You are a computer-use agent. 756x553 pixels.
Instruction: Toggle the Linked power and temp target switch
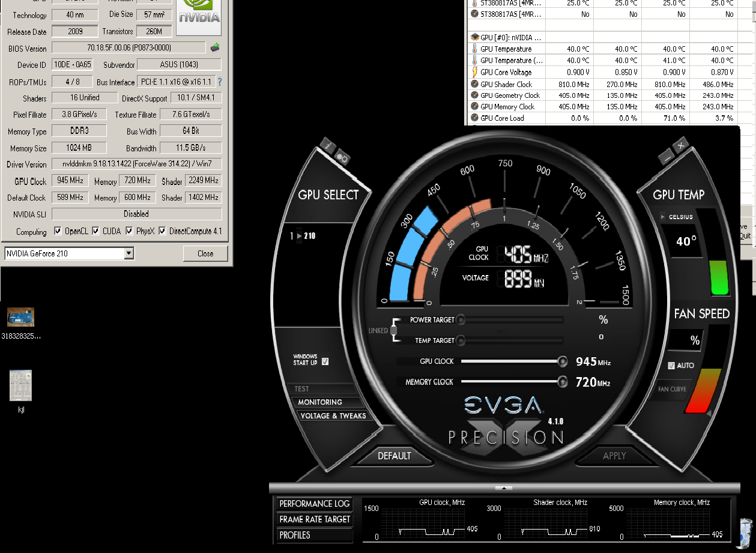pos(393,330)
